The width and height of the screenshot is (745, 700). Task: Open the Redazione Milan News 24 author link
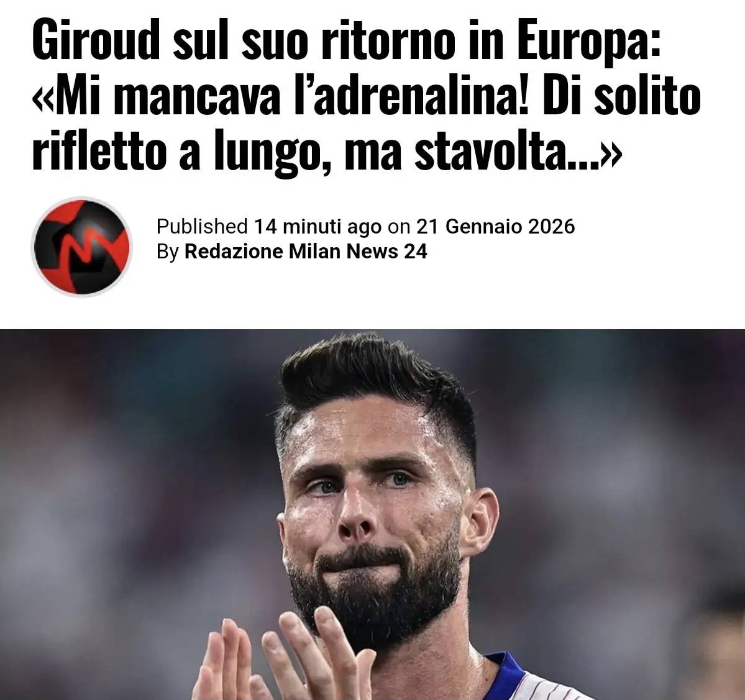306,251
